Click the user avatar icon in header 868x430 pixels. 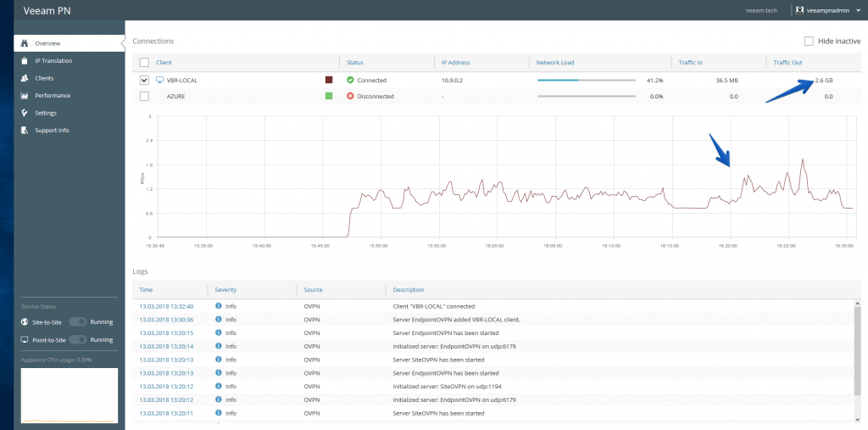tap(799, 10)
